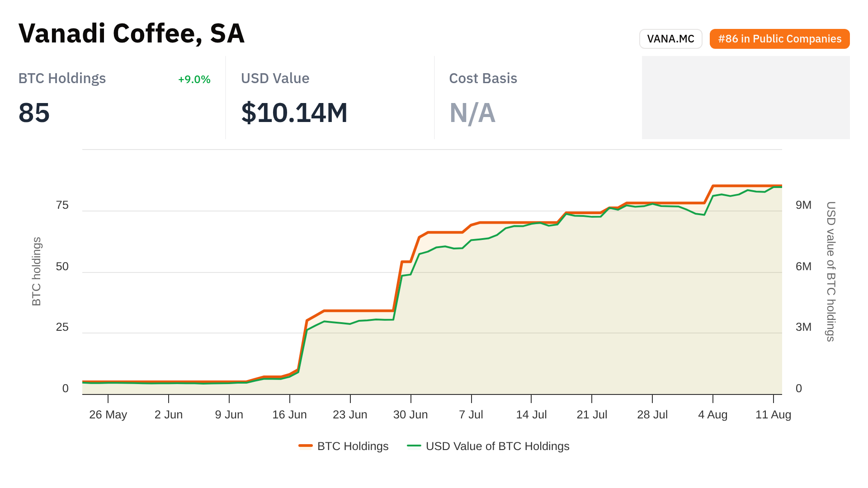The height and width of the screenshot is (488, 868).
Task: Click the green USD Value legend marker
Action: pos(414,446)
